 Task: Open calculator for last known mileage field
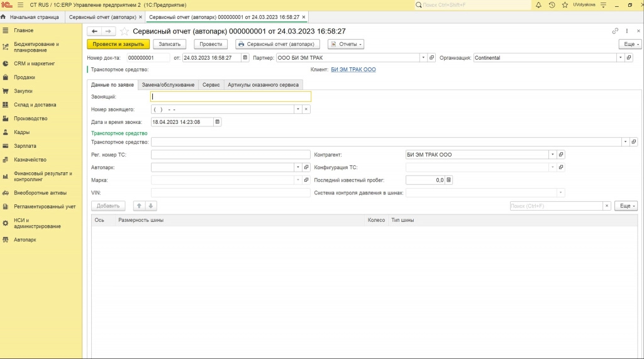[449, 180]
